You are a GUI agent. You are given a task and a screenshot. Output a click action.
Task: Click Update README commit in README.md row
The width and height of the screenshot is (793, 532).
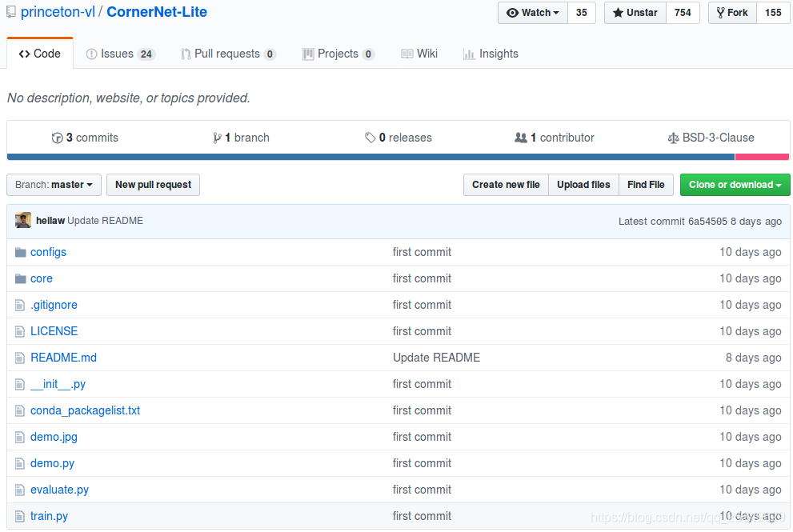436,358
